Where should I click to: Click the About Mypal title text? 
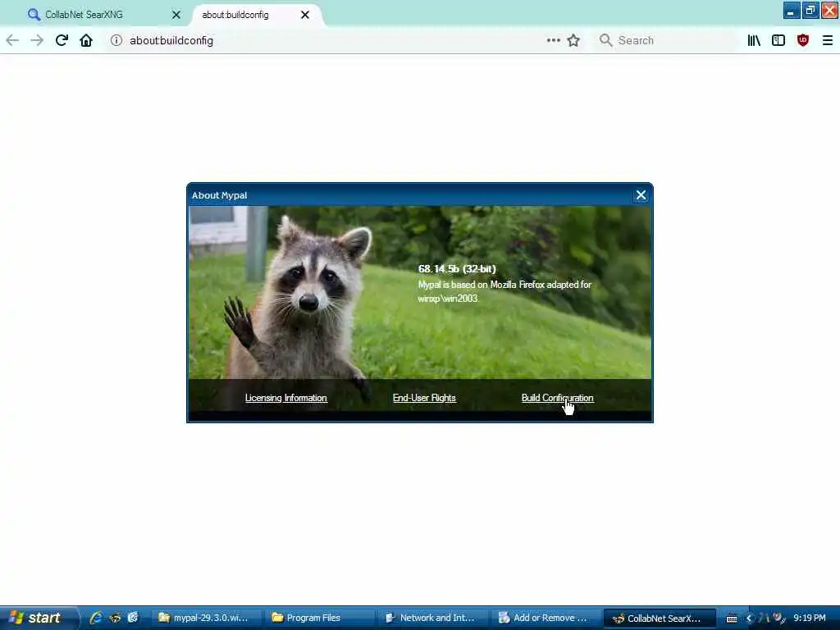coord(220,195)
